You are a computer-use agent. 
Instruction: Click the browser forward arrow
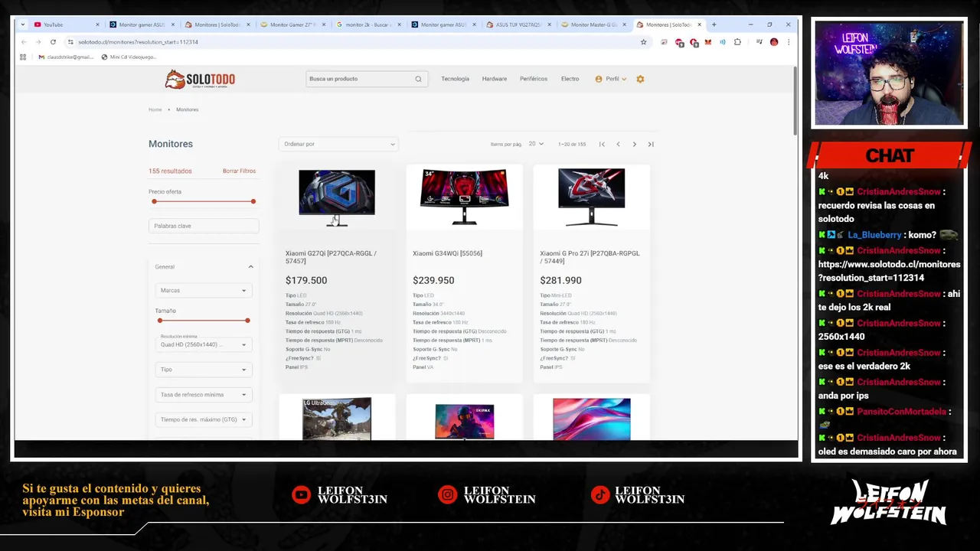coord(38,42)
